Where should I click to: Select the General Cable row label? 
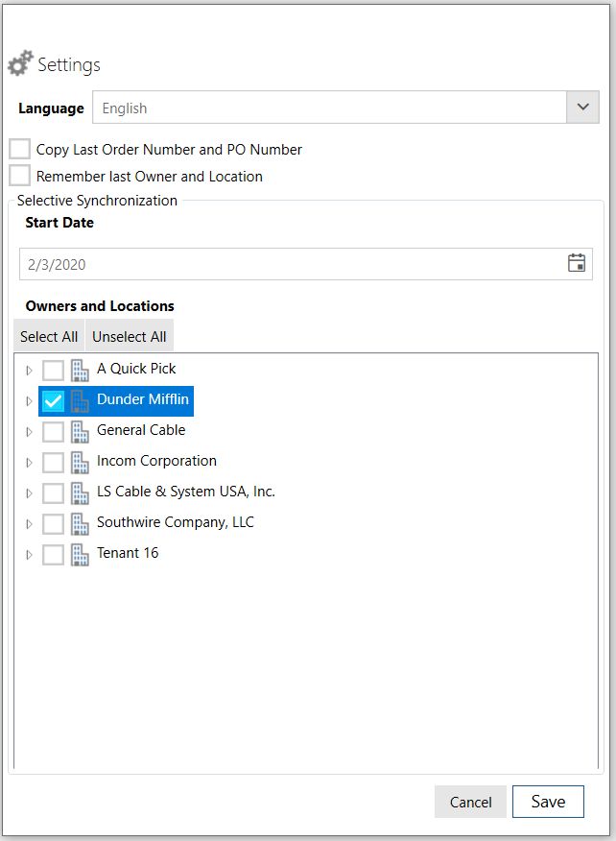[141, 430]
